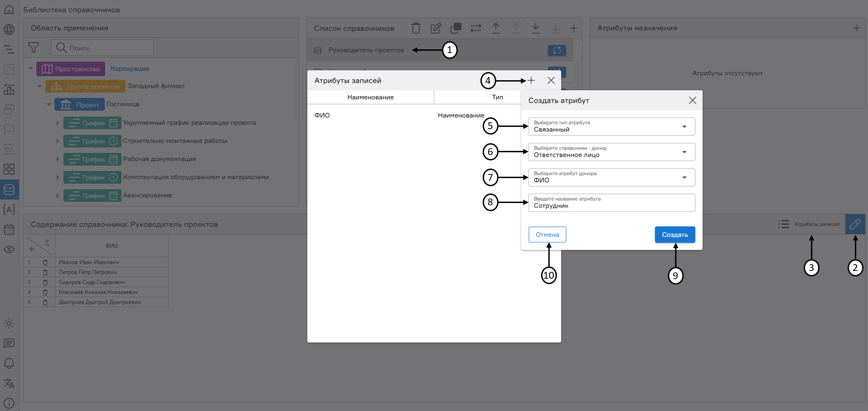Close the Создать атрибут dialog
This screenshot has width=868, height=411.
click(692, 101)
